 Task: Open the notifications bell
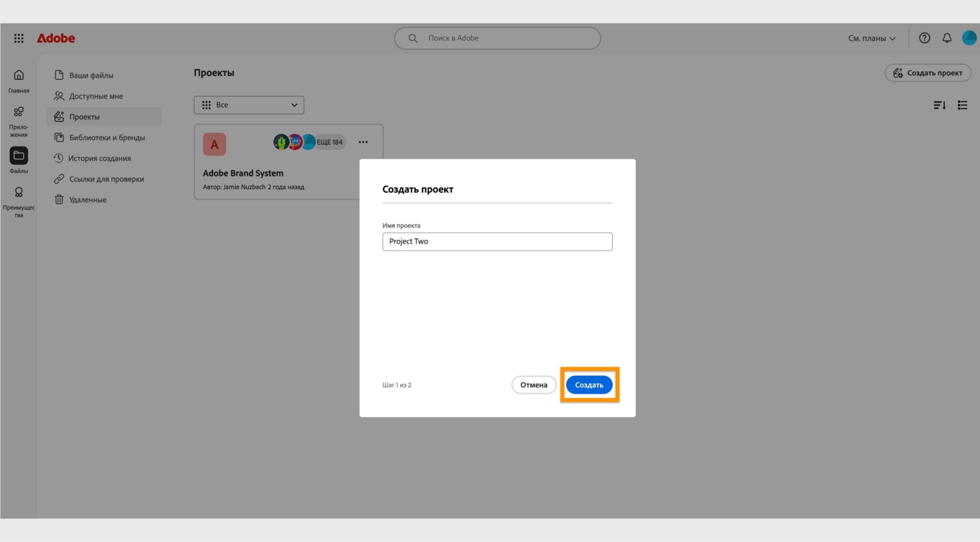click(947, 38)
